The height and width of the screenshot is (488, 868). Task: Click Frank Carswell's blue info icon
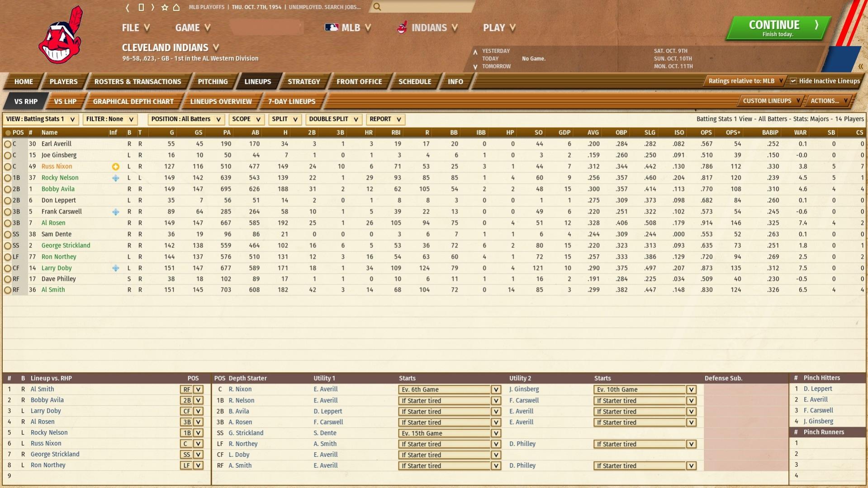coord(116,212)
